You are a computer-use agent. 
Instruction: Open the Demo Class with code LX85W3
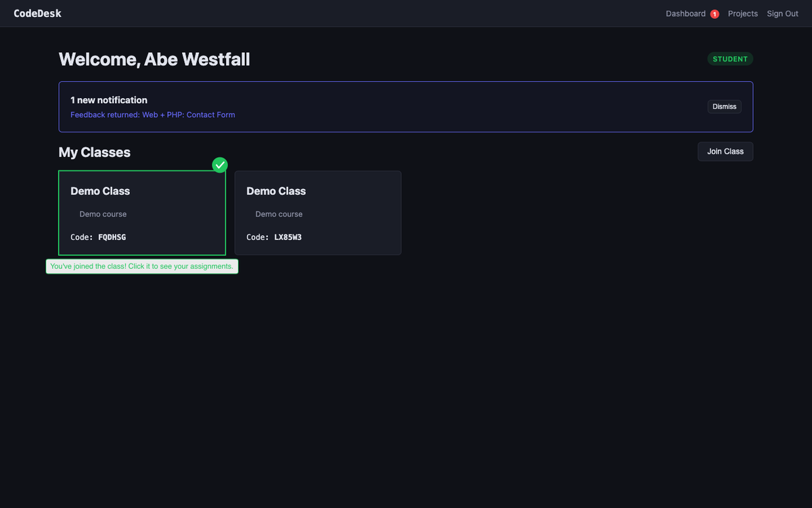tap(317, 213)
